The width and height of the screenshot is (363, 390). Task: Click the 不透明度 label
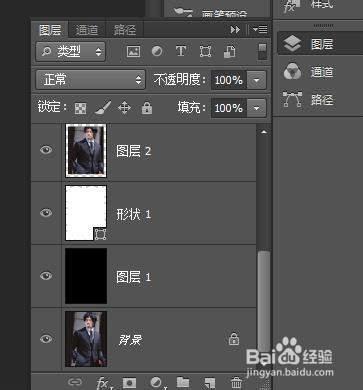coord(179,80)
